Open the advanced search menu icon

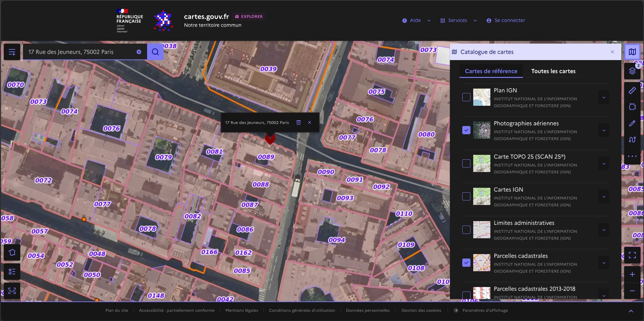click(x=12, y=52)
